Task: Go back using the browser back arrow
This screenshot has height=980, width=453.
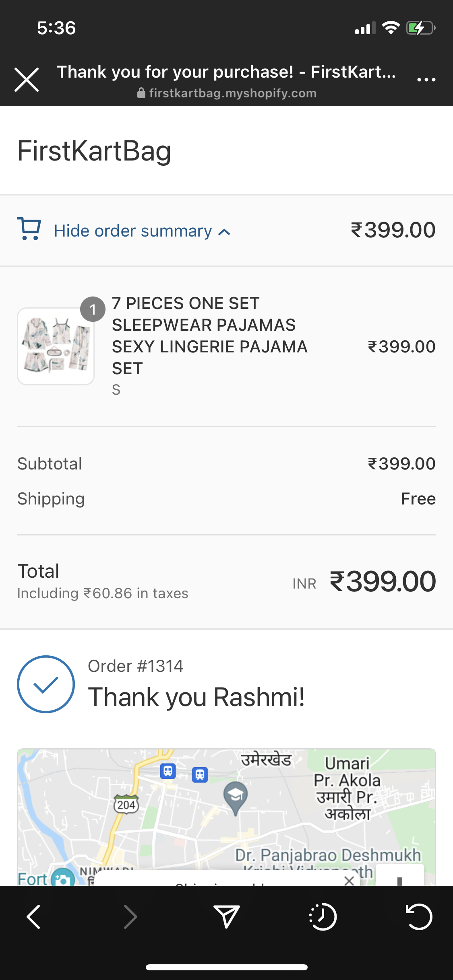Action: (x=34, y=917)
